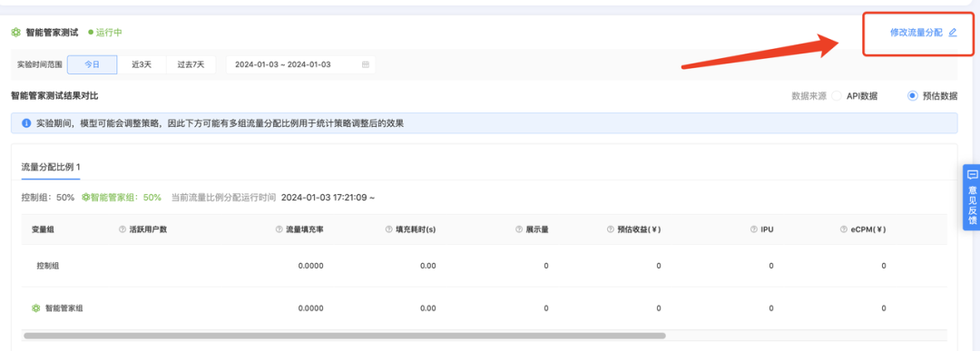Viewport: 980px width, 351px height.
Task: Select the 预估数据 radio button
Action: (913, 96)
